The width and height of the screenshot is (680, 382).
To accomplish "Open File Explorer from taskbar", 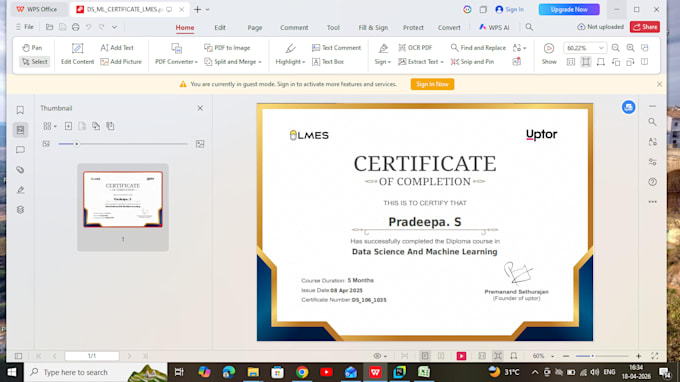I will tap(253, 372).
